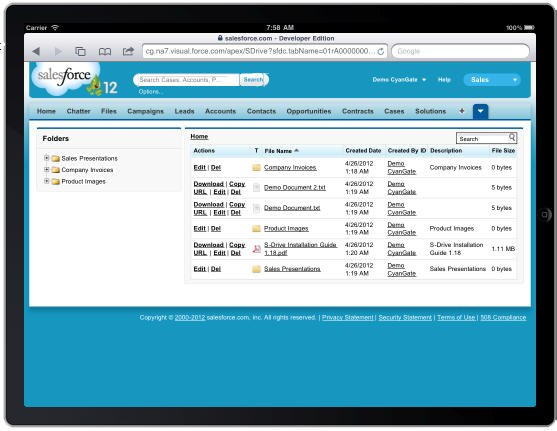This screenshot has width=557, height=431.
Task: Click the Options link under search
Action: tap(151, 92)
